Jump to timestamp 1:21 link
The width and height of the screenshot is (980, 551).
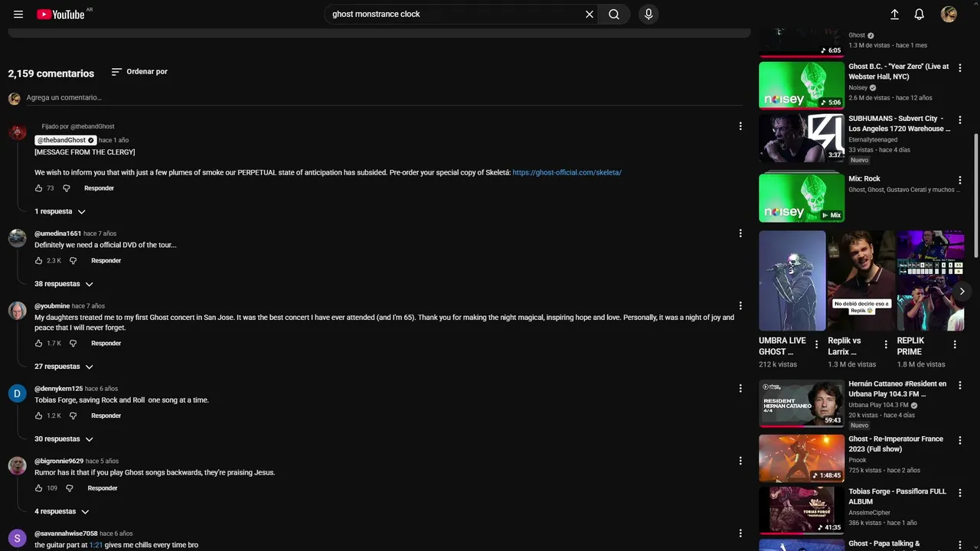pos(96,546)
